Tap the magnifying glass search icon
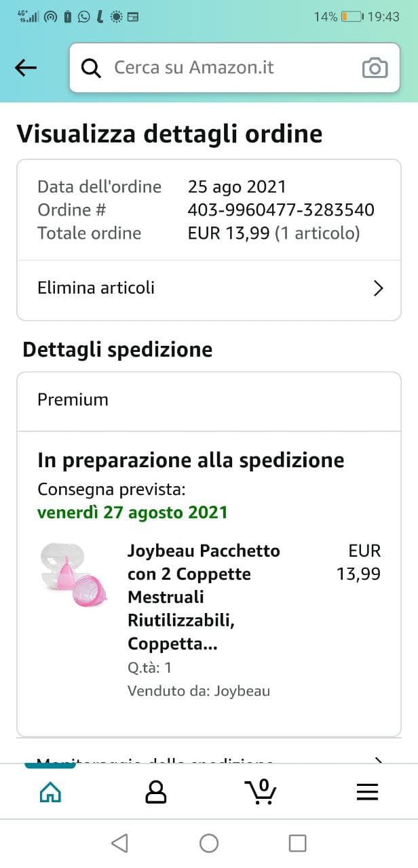 [x=91, y=68]
